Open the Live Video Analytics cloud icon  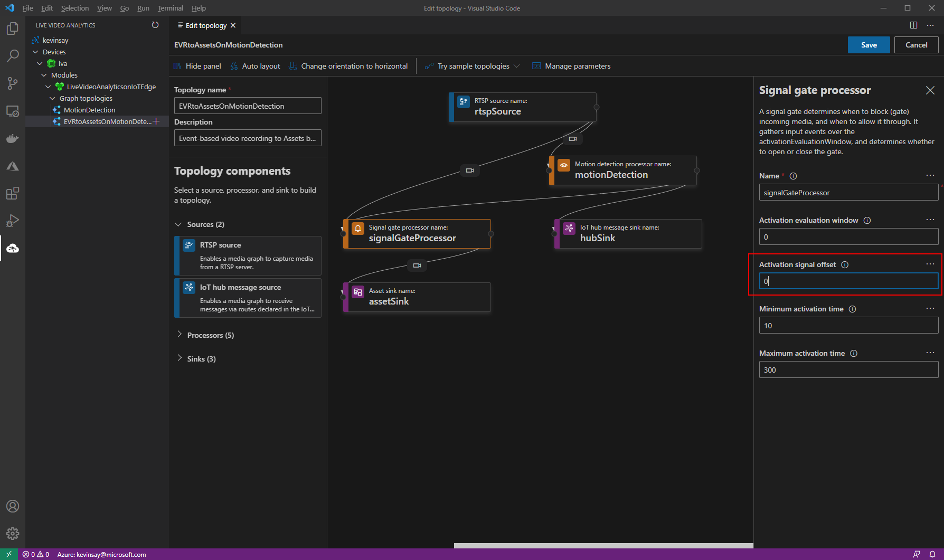13,248
